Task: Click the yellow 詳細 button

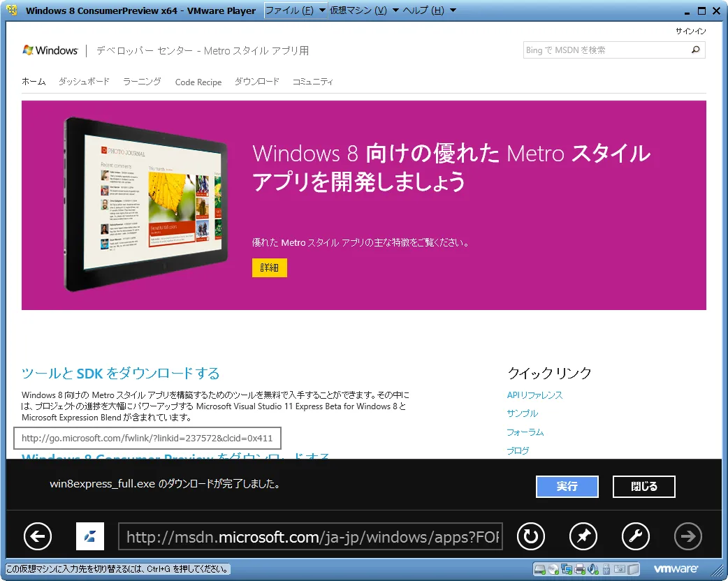Action: [x=269, y=267]
